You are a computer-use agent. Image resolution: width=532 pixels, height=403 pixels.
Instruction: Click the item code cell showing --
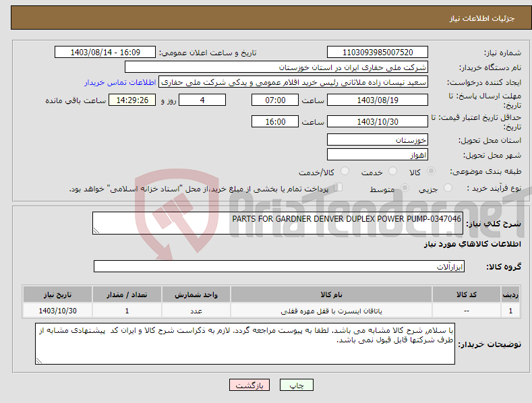(467, 311)
